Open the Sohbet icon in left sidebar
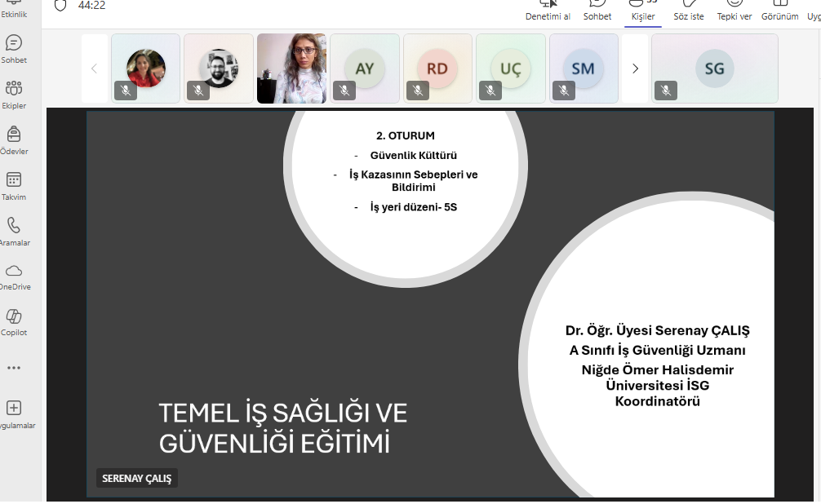Viewport: 821px width, 504px height. coord(14,44)
